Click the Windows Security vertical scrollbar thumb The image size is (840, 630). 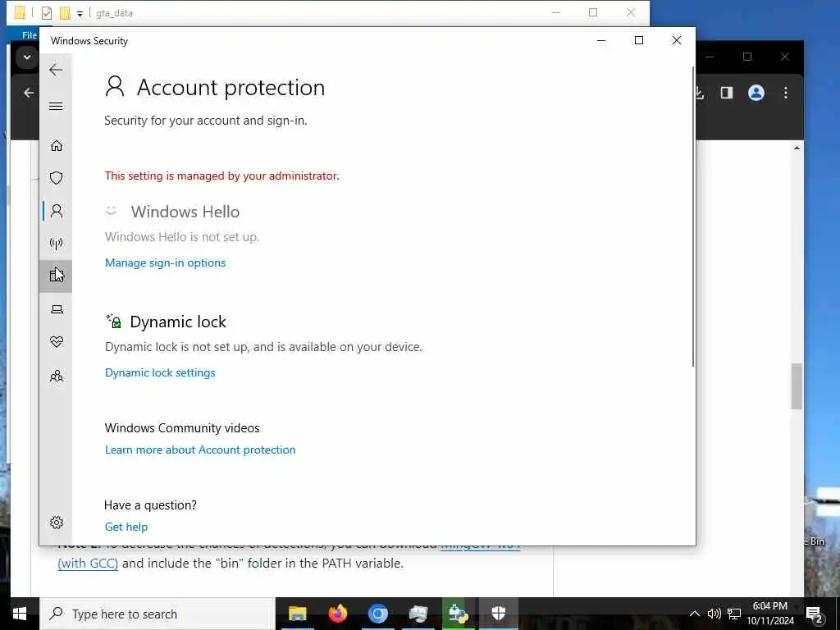(x=693, y=217)
